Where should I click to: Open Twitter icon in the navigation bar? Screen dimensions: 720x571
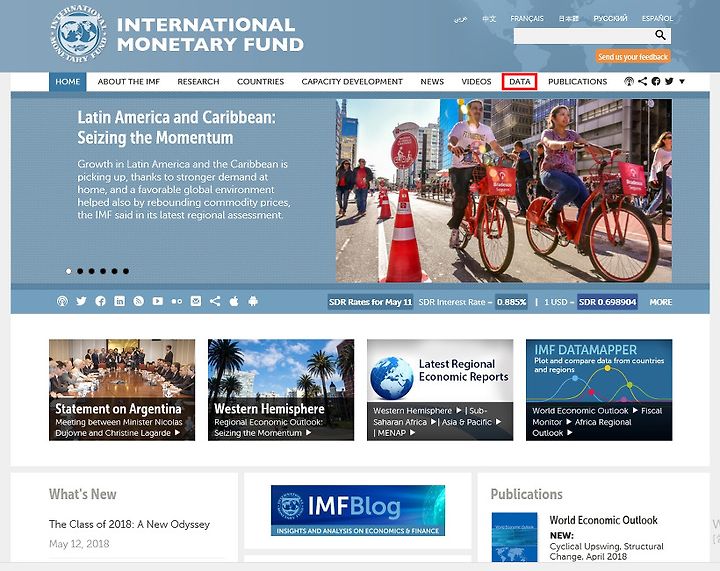coord(669,81)
